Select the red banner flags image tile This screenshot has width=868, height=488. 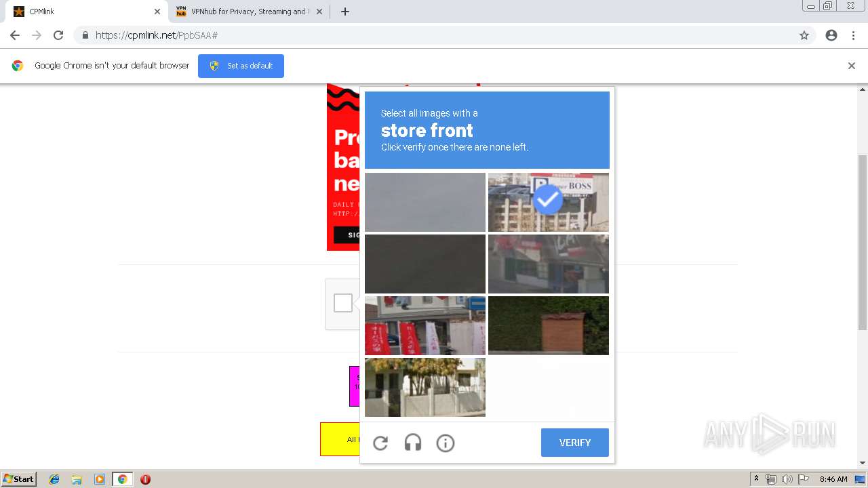425,325
